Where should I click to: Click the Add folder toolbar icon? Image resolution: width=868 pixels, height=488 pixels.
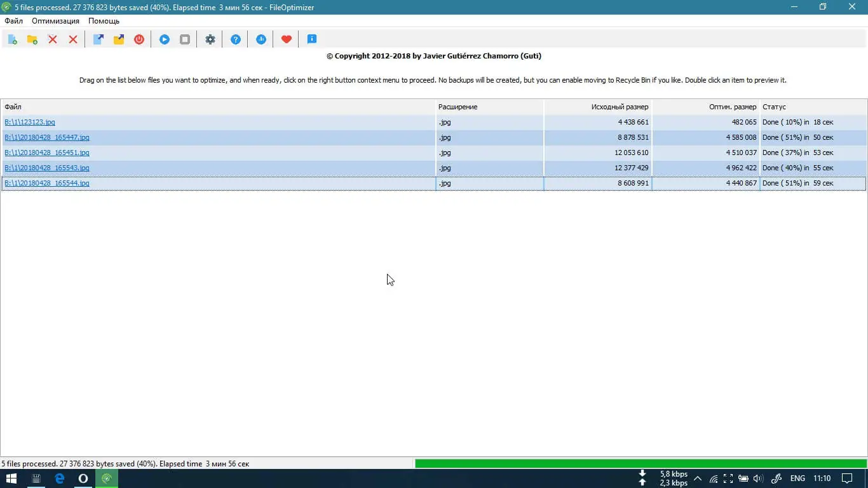32,39
